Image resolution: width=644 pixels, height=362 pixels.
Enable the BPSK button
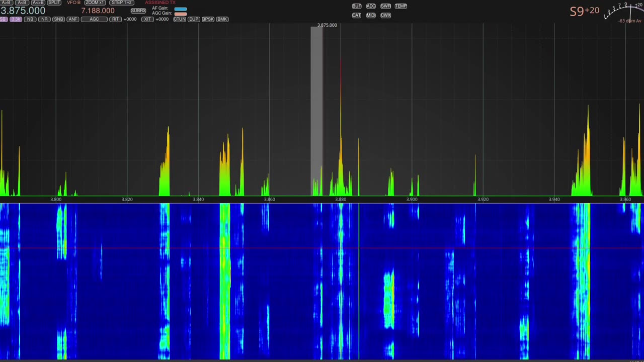[208, 19]
